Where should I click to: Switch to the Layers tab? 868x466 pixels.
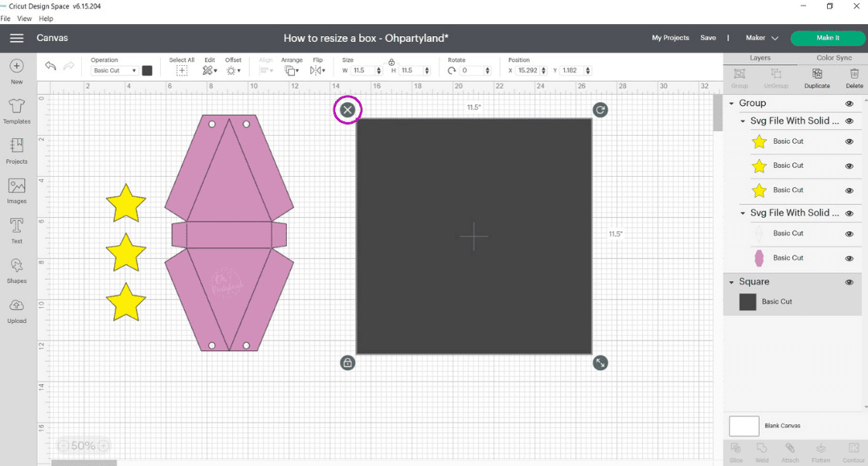(x=760, y=58)
